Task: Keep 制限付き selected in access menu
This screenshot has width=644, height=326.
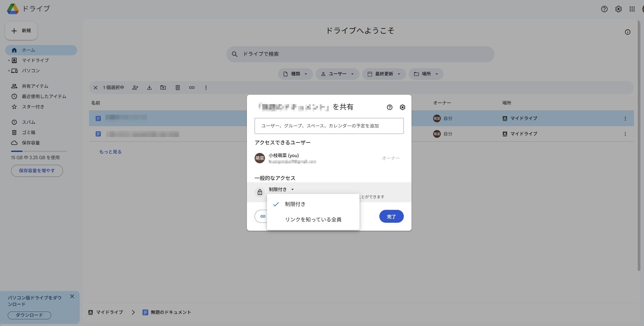Action: point(295,204)
